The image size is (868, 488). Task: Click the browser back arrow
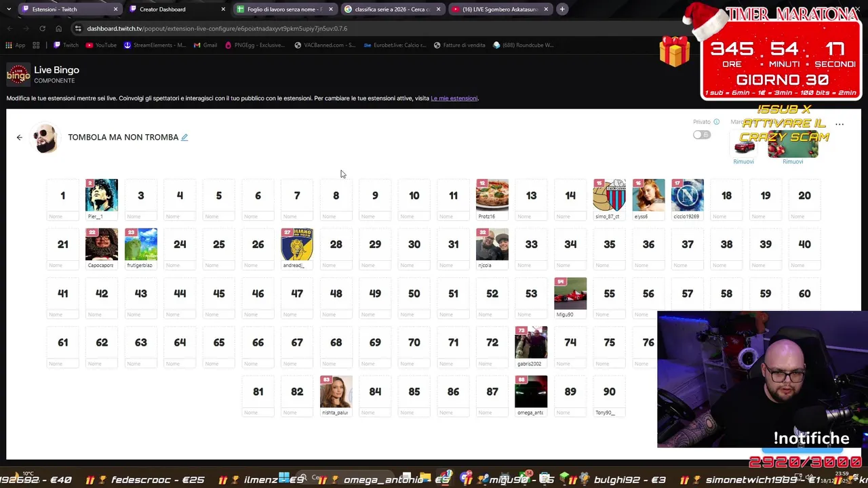click(x=9, y=28)
